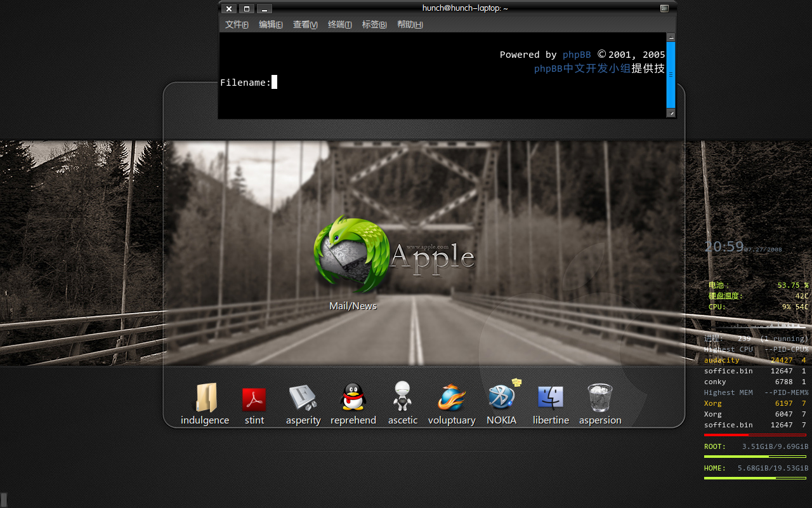Click the HOME 5.68GiB/19.53GiB text

756,468
